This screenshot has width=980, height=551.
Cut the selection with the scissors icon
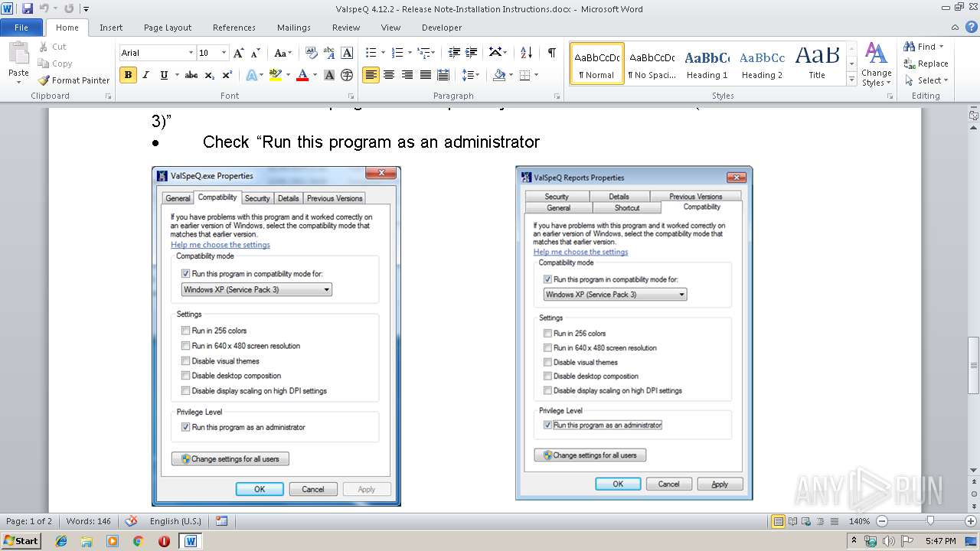coord(44,47)
